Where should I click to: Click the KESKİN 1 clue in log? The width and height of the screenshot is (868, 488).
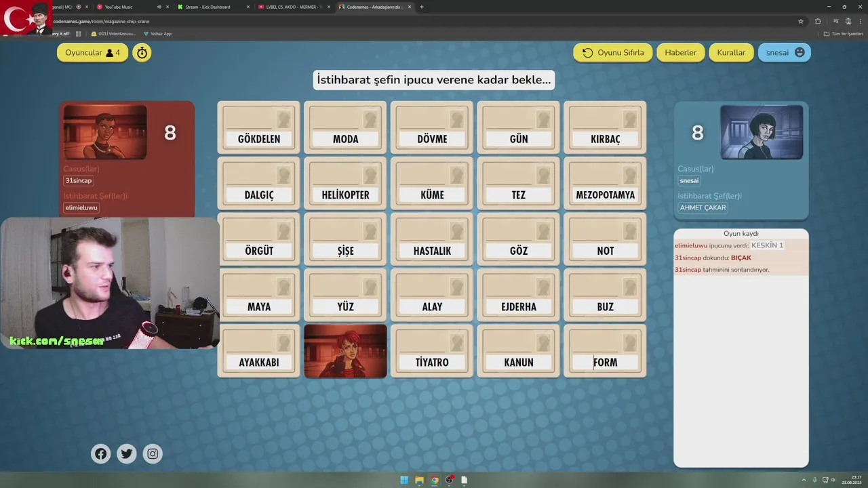(x=767, y=245)
